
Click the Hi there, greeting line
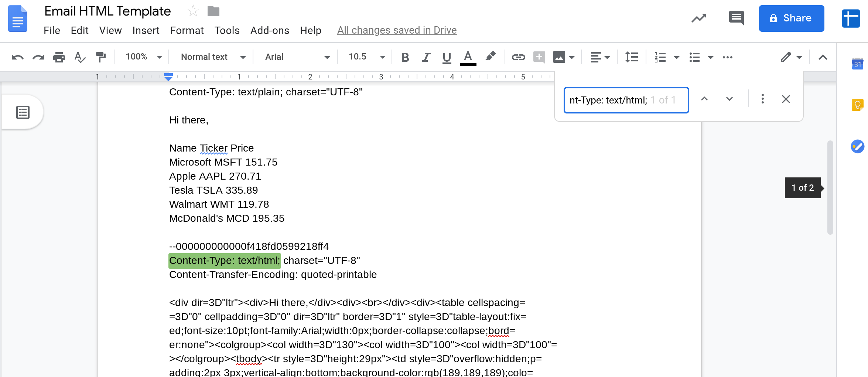[189, 120]
